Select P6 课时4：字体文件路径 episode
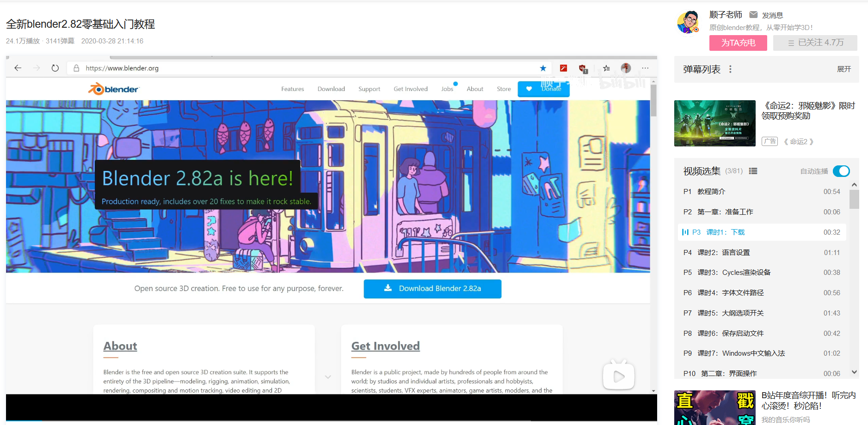The width and height of the screenshot is (868, 425). tap(762, 293)
